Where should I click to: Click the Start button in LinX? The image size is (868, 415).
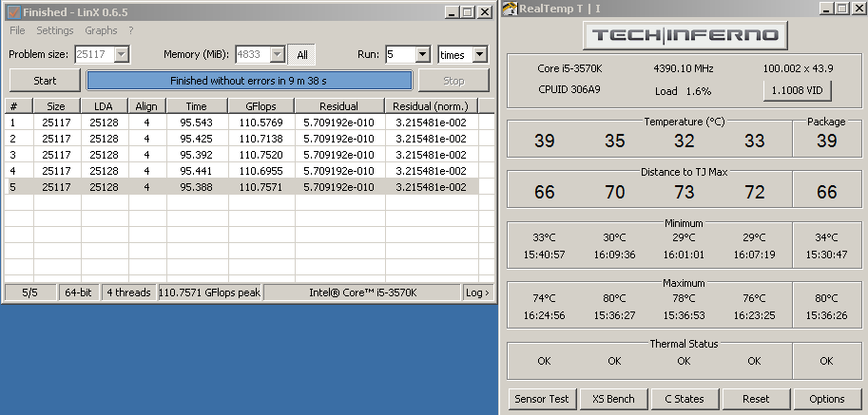point(45,81)
